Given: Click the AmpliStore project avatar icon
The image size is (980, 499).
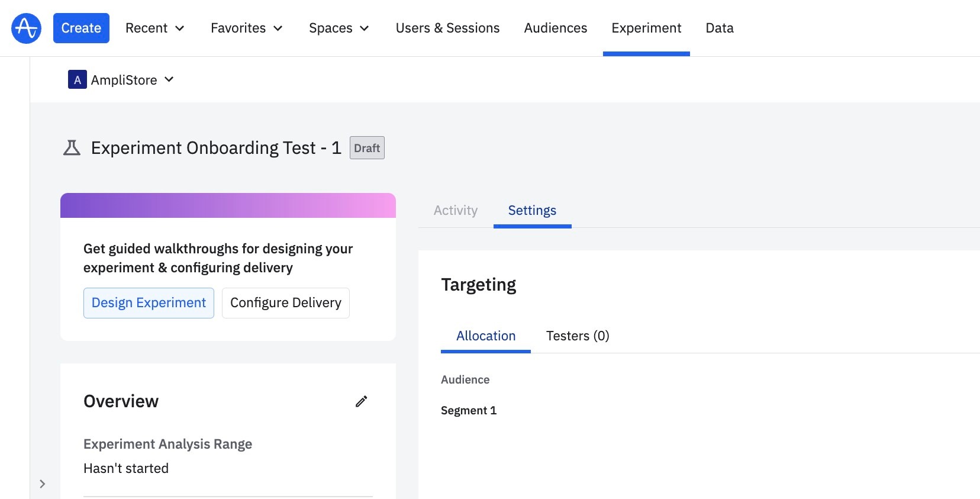Looking at the screenshot, I should click(78, 80).
